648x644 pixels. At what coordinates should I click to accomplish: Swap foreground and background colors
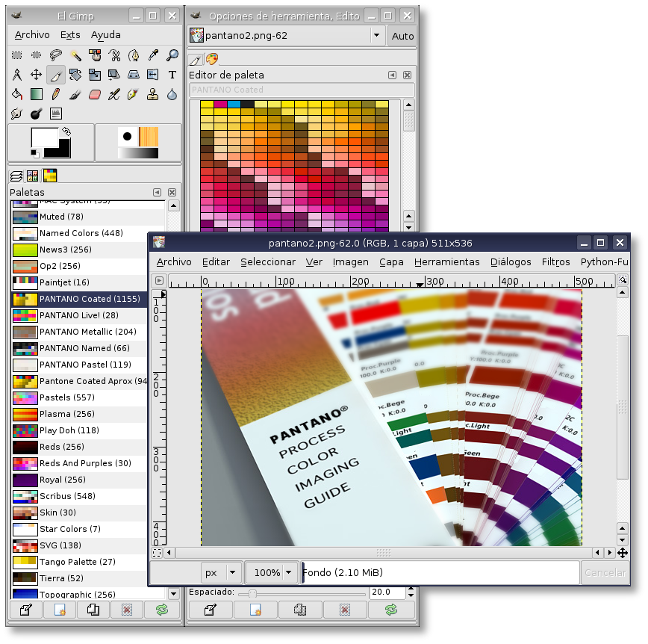66,131
